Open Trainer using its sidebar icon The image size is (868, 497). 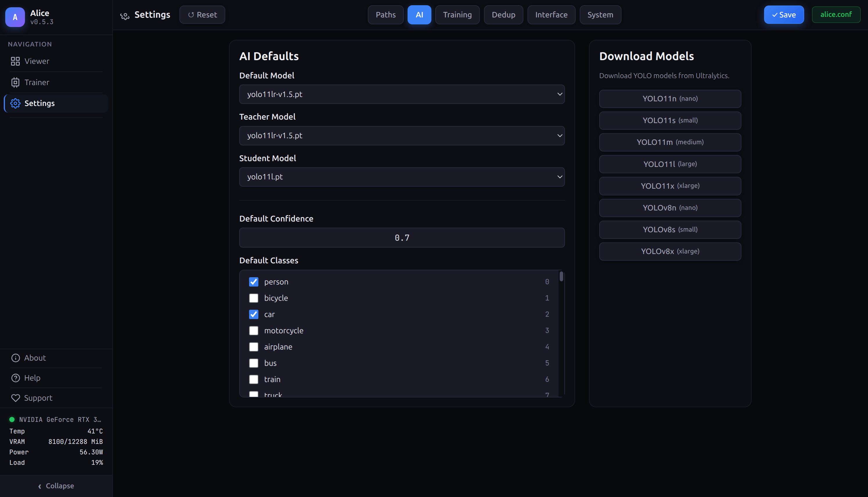tap(15, 82)
